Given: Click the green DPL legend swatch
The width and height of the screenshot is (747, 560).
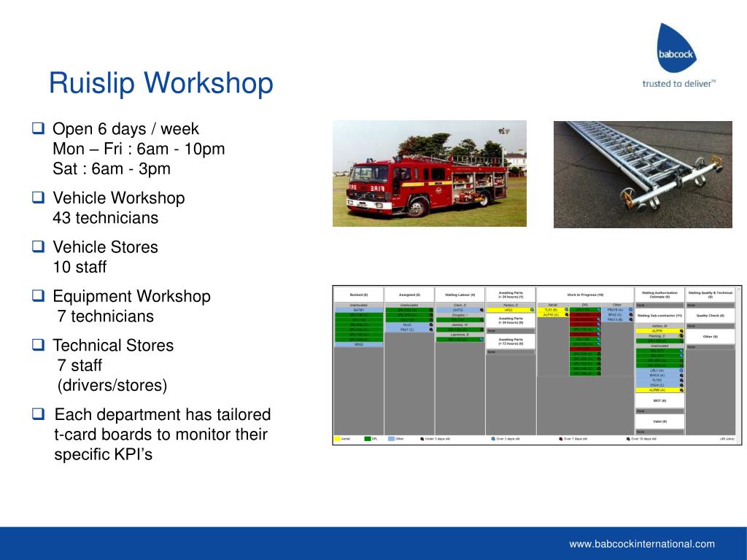Looking at the screenshot, I should click(x=368, y=438).
